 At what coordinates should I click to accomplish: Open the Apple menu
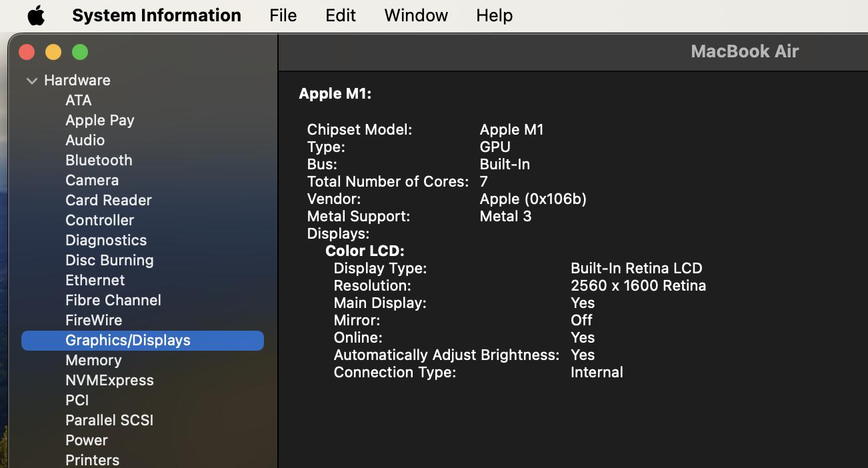36,15
